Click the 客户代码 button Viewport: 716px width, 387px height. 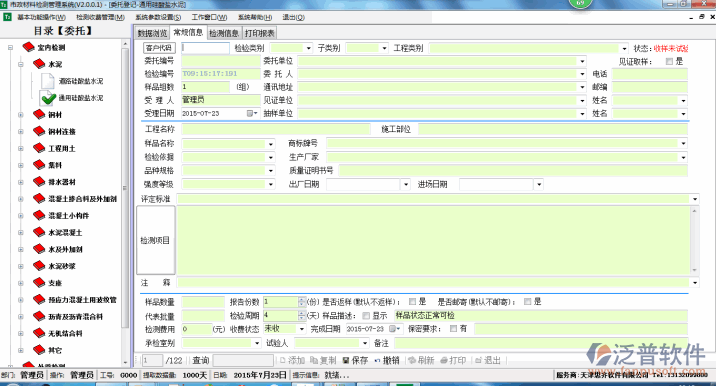click(159, 48)
